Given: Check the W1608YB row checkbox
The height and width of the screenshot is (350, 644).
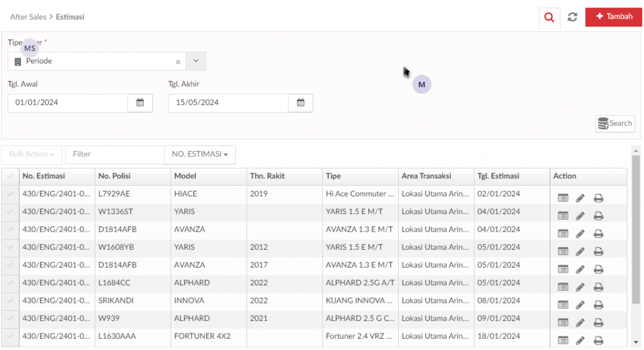Looking at the screenshot, I should (x=10, y=247).
